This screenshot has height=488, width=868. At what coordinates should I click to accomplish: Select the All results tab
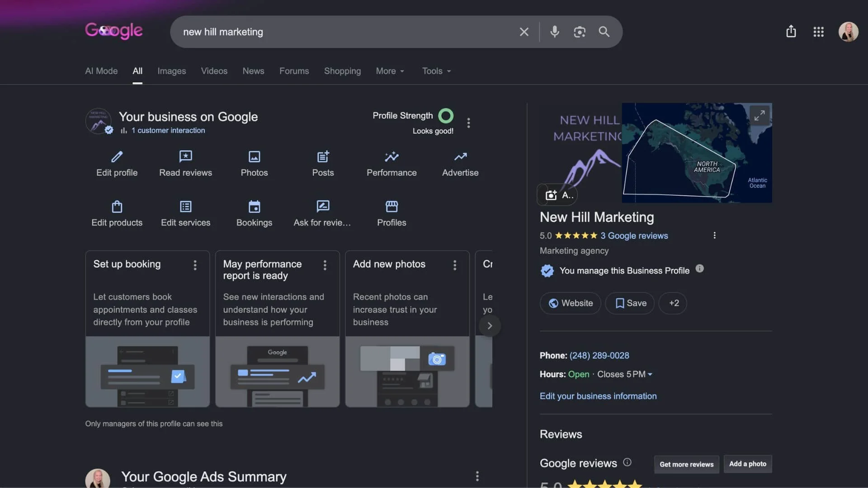pos(137,71)
